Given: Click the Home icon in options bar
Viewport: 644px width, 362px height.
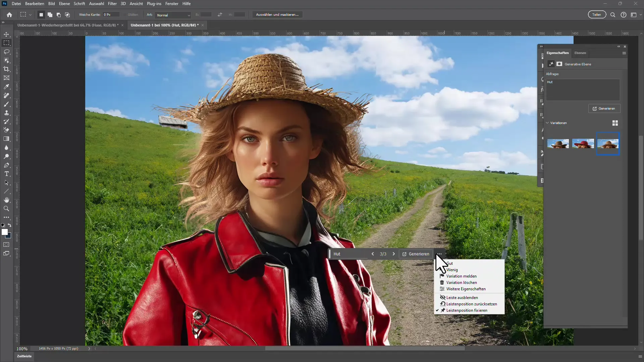Looking at the screenshot, I should point(9,15).
